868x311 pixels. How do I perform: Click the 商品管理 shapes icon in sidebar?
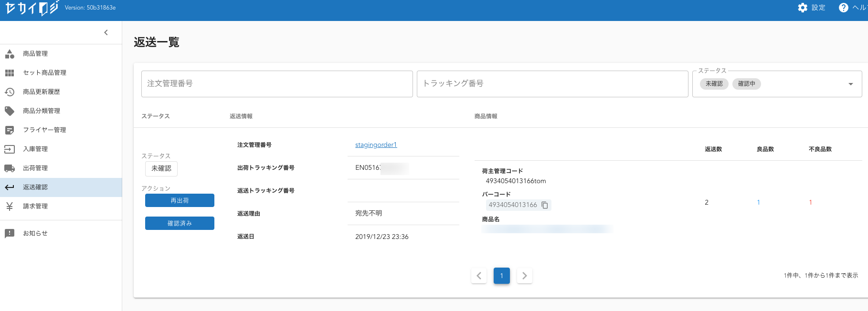pyautogui.click(x=10, y=54)
